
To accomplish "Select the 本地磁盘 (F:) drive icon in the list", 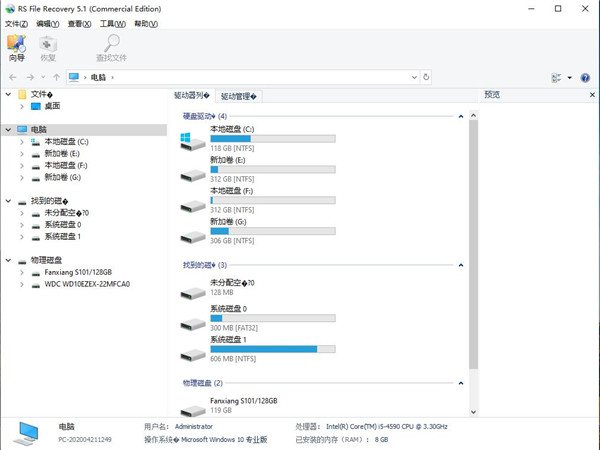I will [x=192, y=206].
